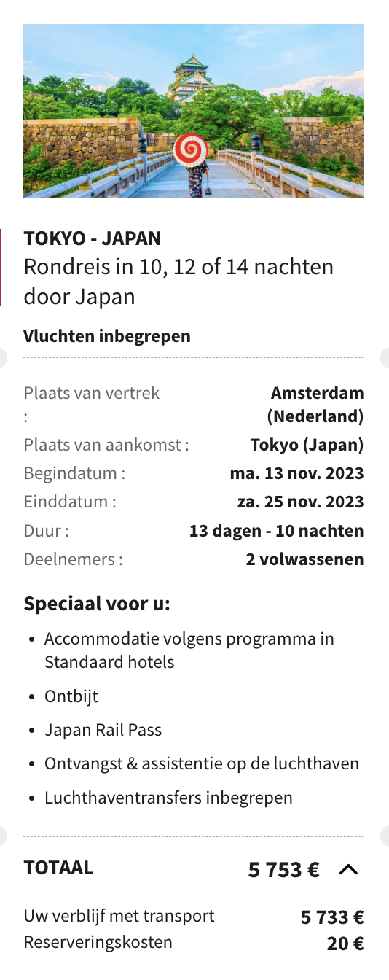The height and width of the screenshot is (980, 389).
Task: Click Ontvangst & assistentie op de luchthaven
Action: tap(202, 763)
